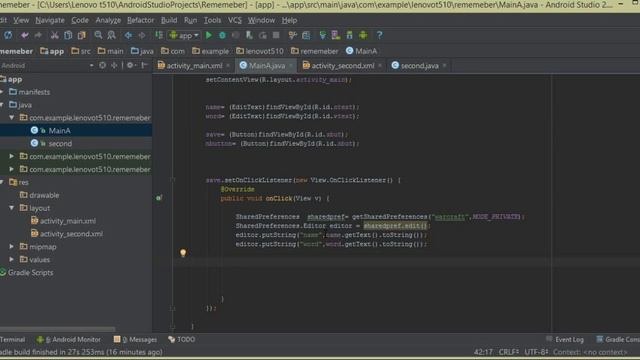Image resolution: width=640 pixels, height=360 pixels.
Task: Open Android Device Monitor icon
Action: (x=363, y=36)
